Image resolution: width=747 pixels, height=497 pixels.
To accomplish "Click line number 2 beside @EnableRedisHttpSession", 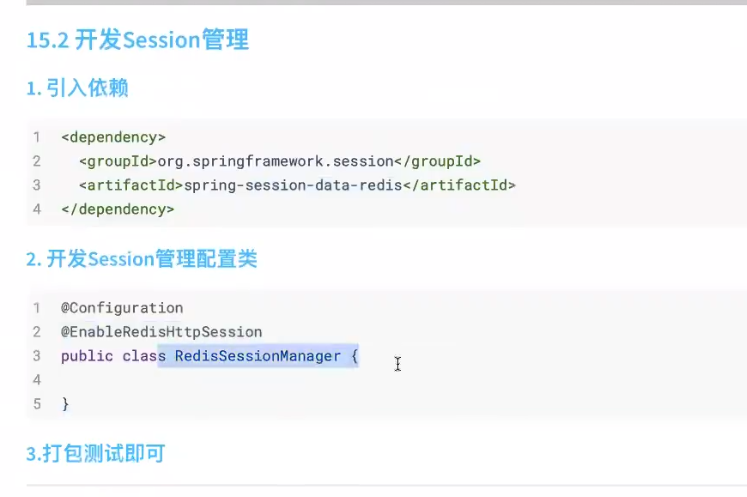I will point(37,332).
